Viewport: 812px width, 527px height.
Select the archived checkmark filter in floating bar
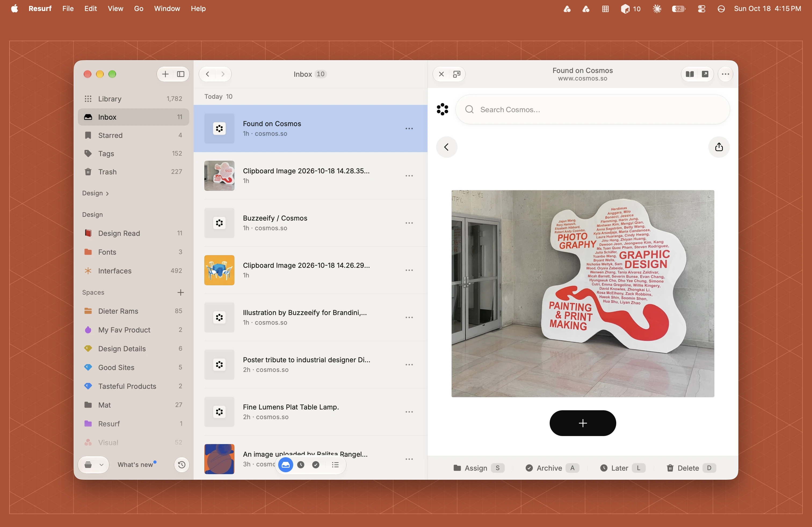tap(316, 465)
